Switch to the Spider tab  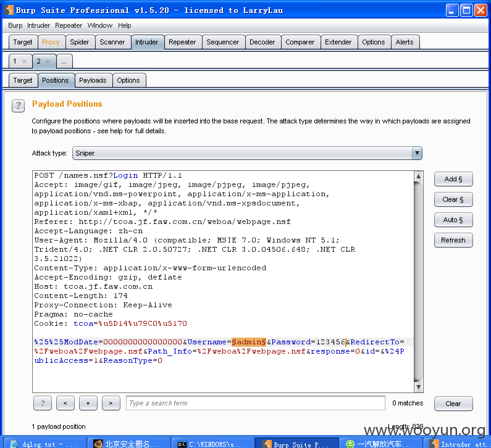pyautogui.click(x=80, y=42)
